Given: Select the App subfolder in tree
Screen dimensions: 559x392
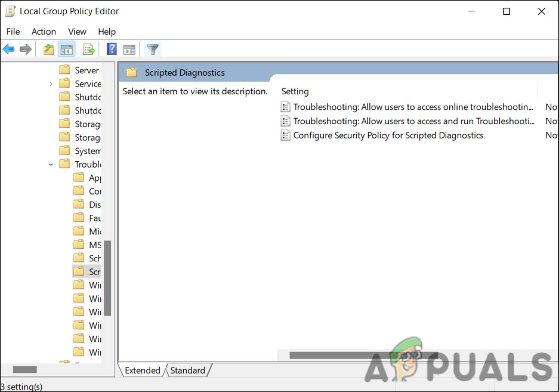Looking at the screenshot, I should pyautogui.click(x=87, y=178).
